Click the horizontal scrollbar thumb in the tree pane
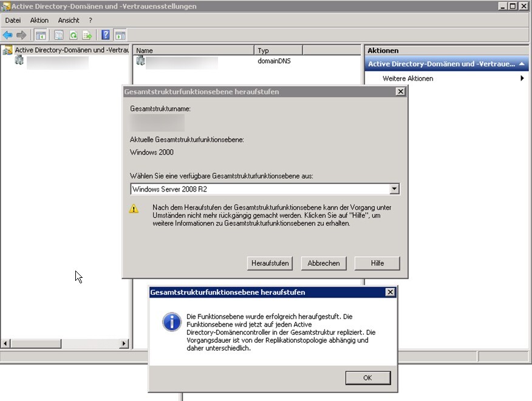 [36, 344]
